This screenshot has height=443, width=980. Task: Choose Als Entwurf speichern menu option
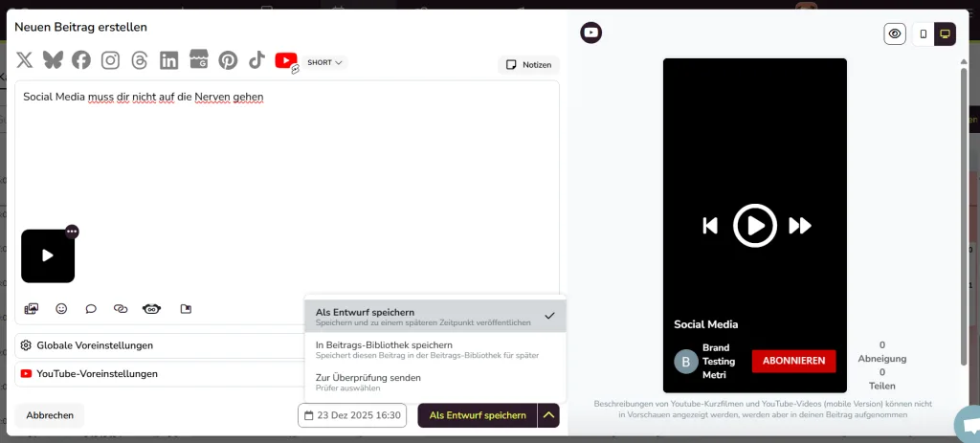point(435,316)
